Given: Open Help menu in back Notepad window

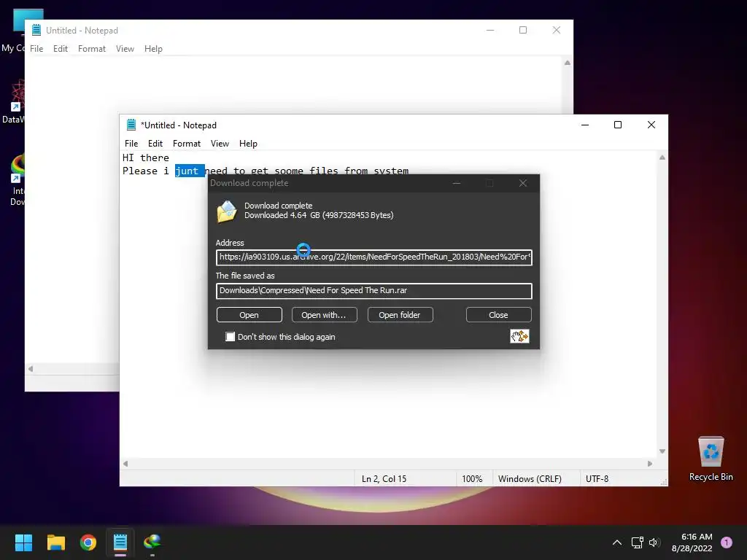Looking at the screenshot, I should click(153, 49).
